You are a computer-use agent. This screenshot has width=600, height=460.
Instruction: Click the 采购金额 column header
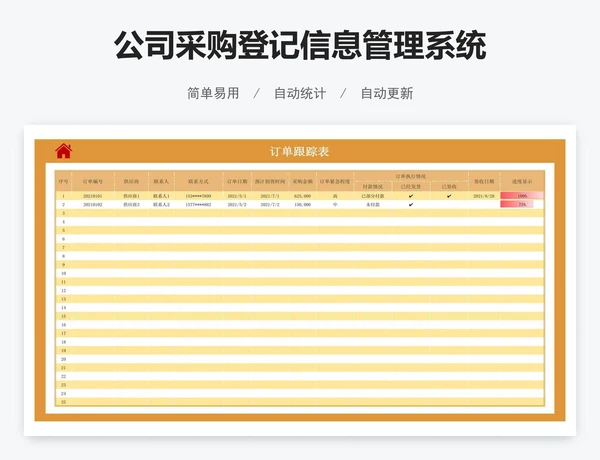click(302, 181)
